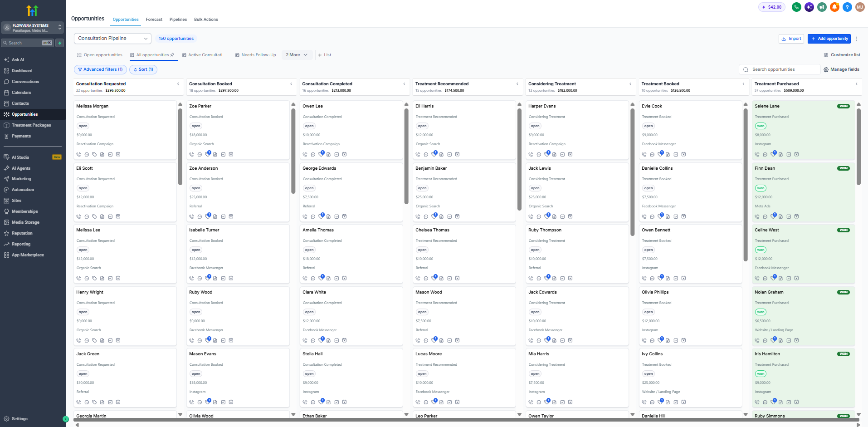Click the call icon on Melissa Morgan card
The width and height of the screenshot is (868, 427).
coord(78,154)
